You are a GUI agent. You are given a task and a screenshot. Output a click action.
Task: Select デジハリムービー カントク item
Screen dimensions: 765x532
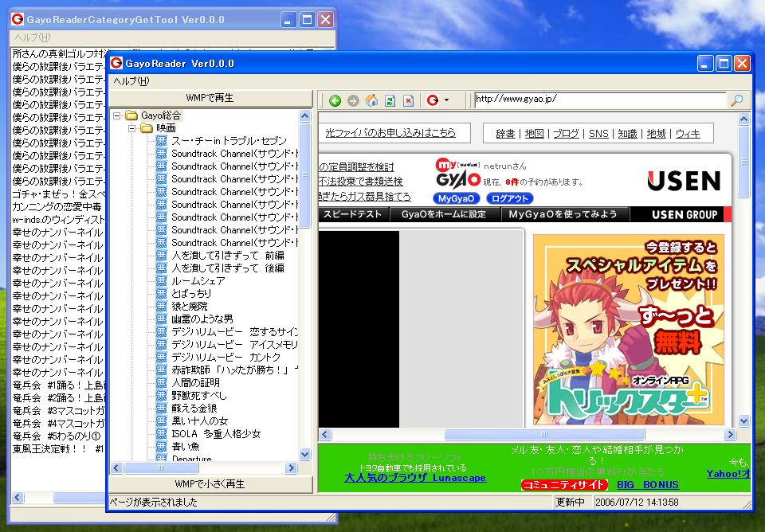[x=226, y=358]
